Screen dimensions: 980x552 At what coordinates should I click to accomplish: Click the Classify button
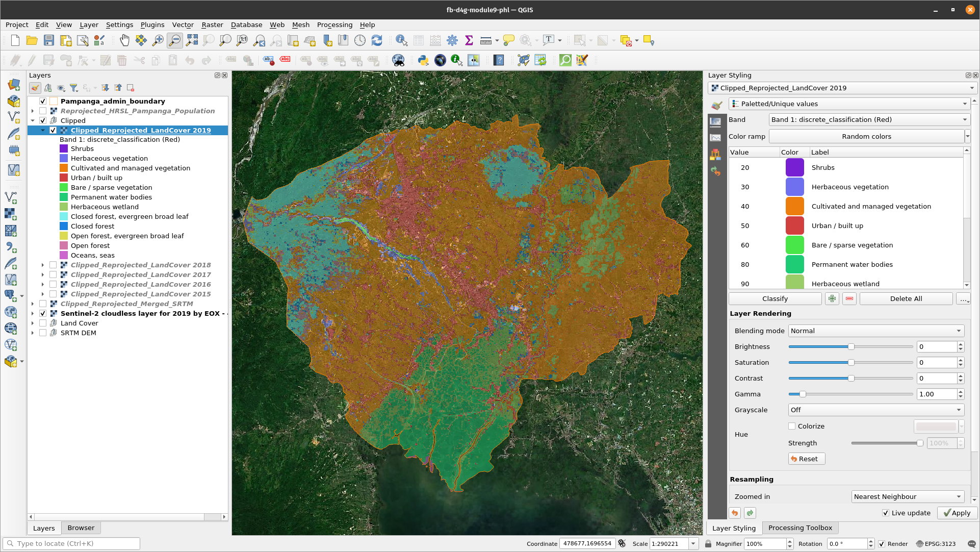click(775, 298)
